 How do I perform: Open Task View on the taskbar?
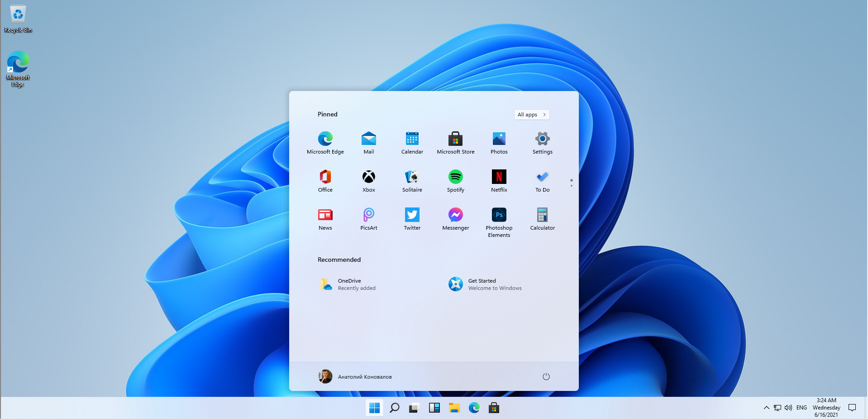414,408
